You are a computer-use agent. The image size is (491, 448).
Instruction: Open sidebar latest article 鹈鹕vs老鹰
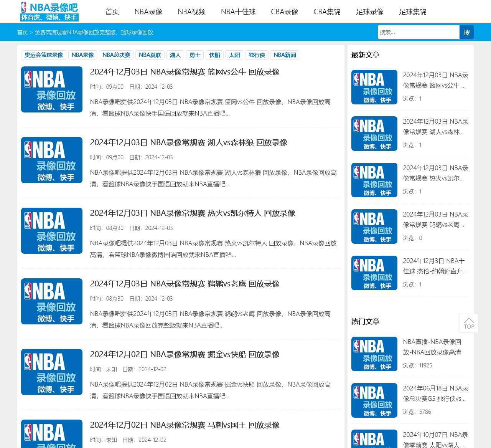pyautogui.click(x=435, y=220)
